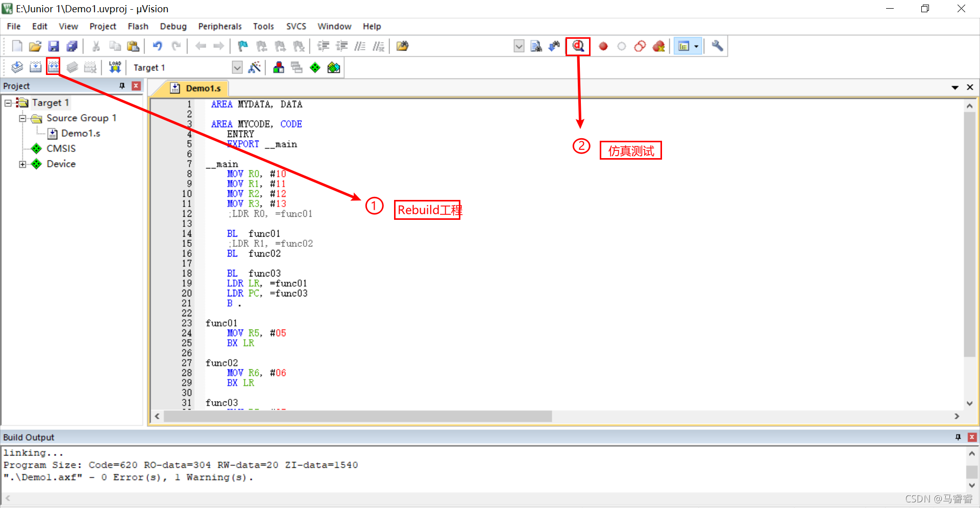Click Find in document icon
This screenshot has width=980, height=508.
click(536, 46)
